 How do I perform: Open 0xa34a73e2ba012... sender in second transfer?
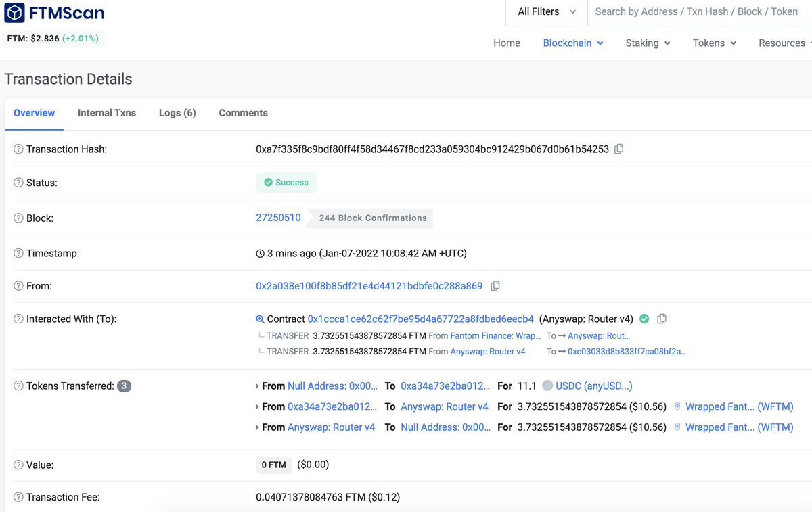(x=332, y=407)
